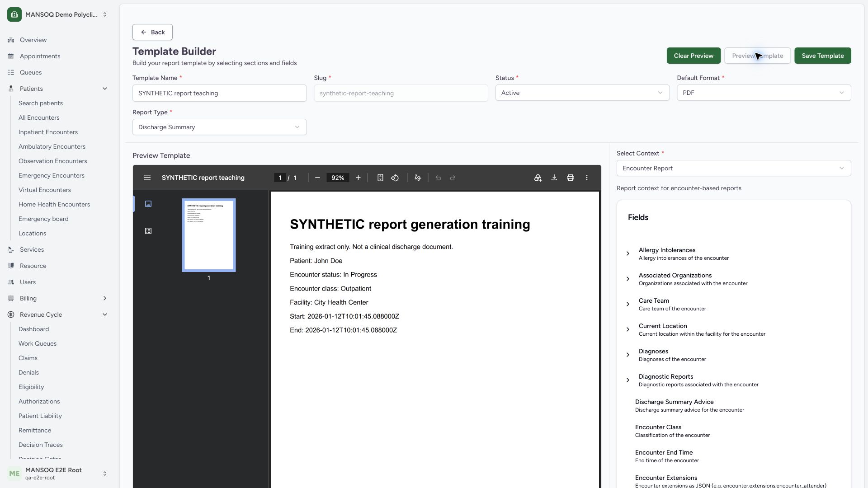
Task: Expand Care Team field group
Action: point(628,304)
